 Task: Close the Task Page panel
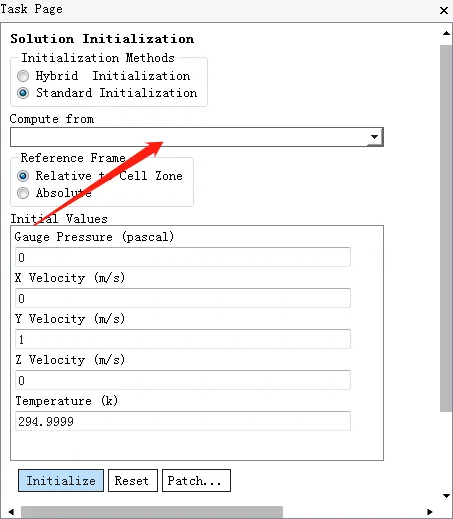pos(444,10)
